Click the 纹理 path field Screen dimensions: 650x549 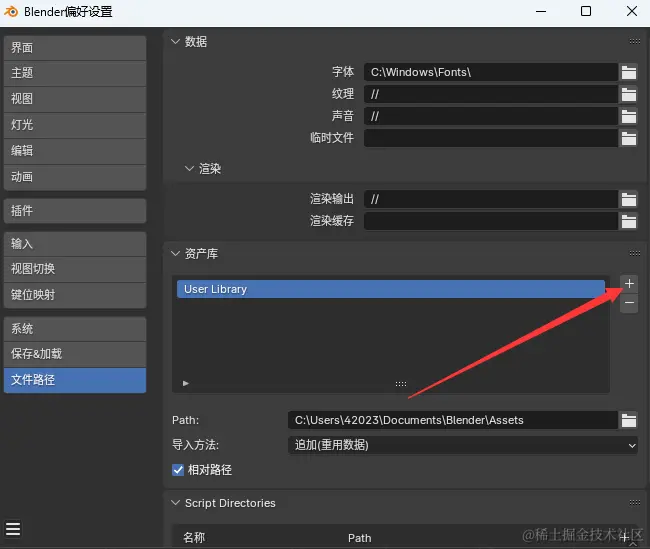491,94
